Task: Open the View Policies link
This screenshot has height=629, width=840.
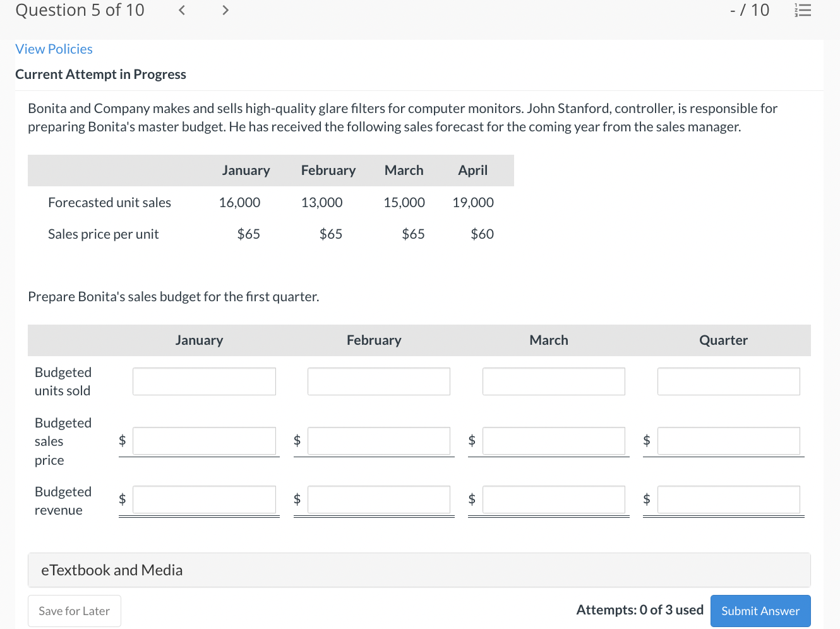Action: [x=54, y=49]
